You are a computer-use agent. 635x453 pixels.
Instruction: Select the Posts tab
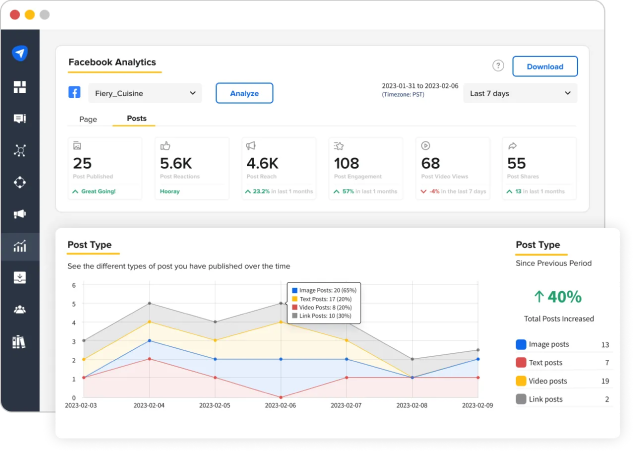pyautogui.click(x=136, y=118)
